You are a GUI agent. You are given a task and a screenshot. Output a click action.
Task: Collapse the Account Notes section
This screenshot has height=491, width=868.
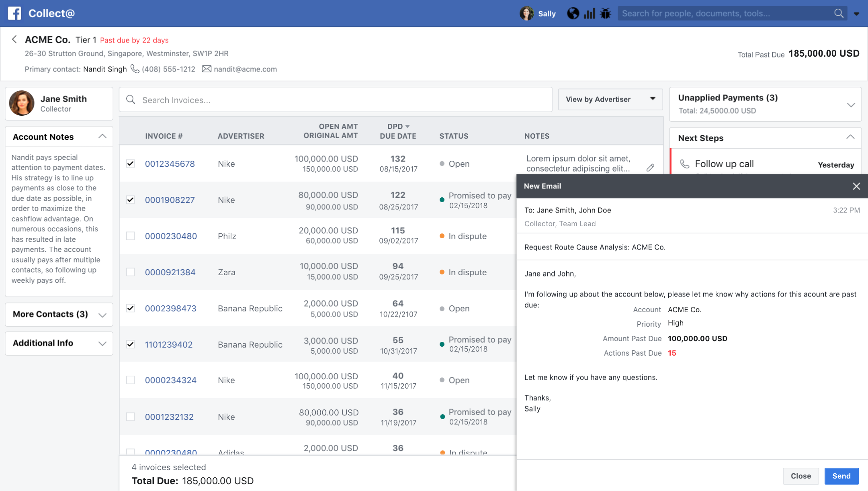[x=102, y=137]
